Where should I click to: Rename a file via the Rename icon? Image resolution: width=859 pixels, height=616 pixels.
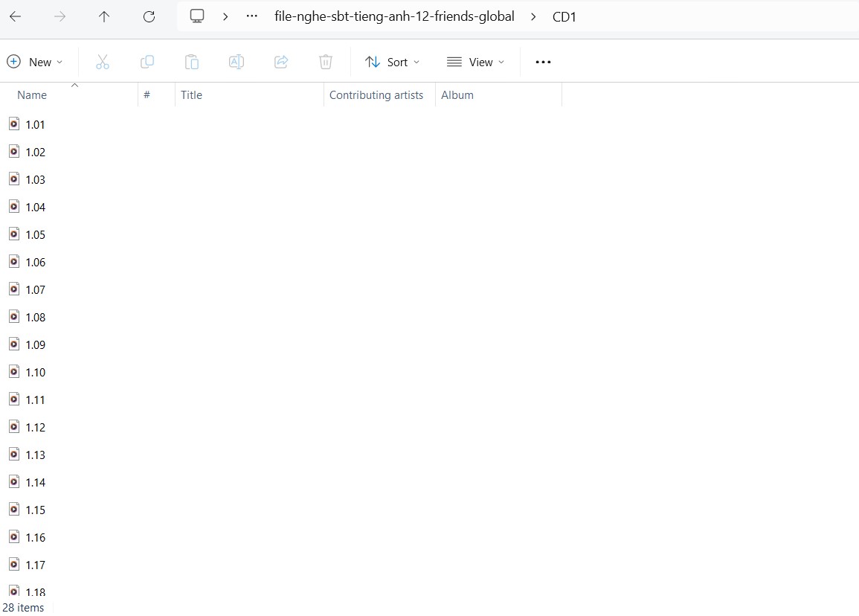click(x=237, y=62)
